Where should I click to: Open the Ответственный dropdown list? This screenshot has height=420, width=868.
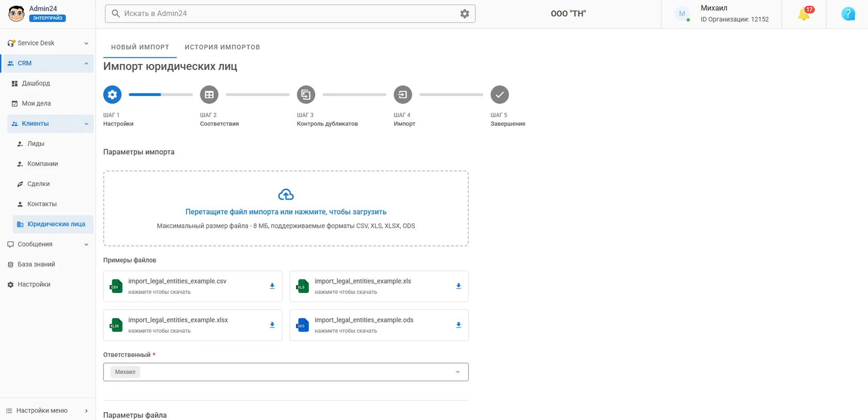(x=286, y=372)
